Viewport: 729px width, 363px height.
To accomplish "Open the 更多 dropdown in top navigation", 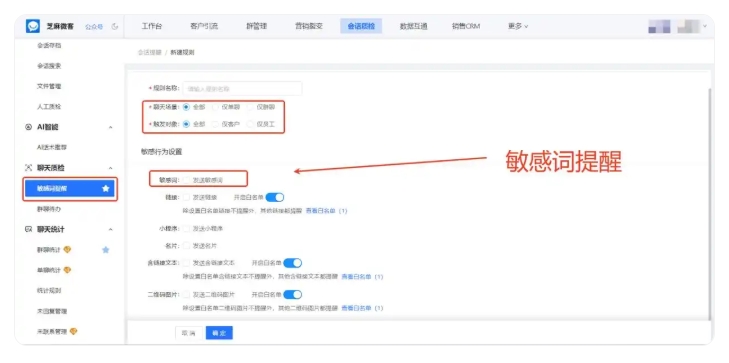I will (518, 26).
